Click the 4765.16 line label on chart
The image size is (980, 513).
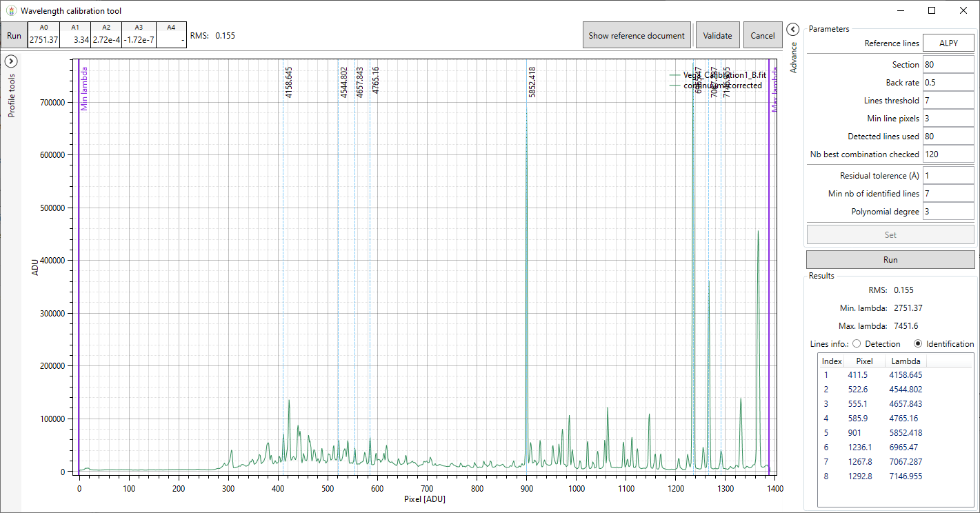376,80
